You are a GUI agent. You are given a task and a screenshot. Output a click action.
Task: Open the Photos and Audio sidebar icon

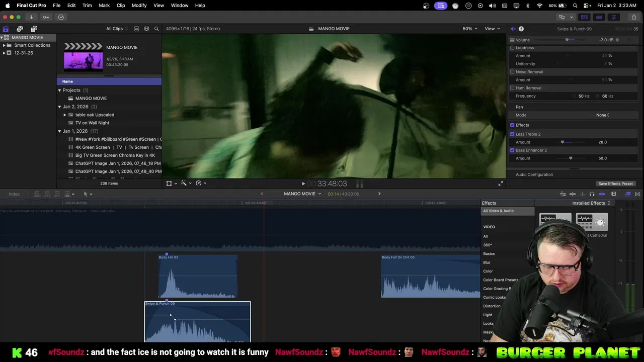coord(20,29)
